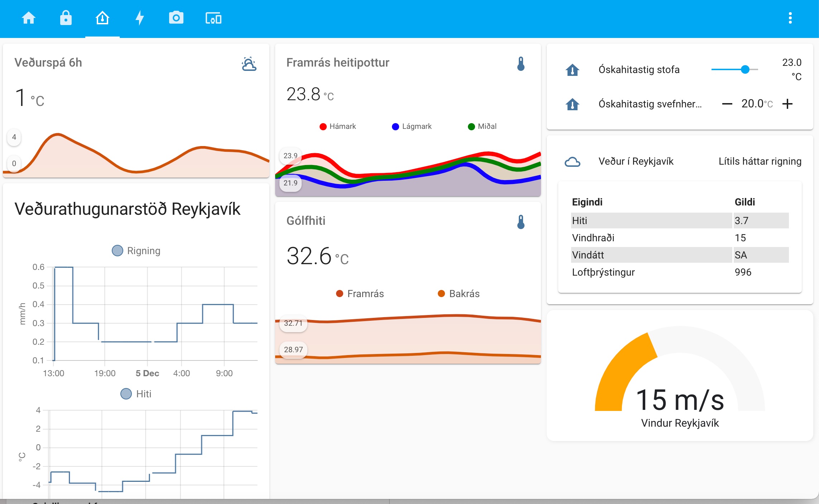The width and height of the screenshot is (819, 504).
Task: Increase bedroom temperature with plus button
Action: tap(787, 104)
